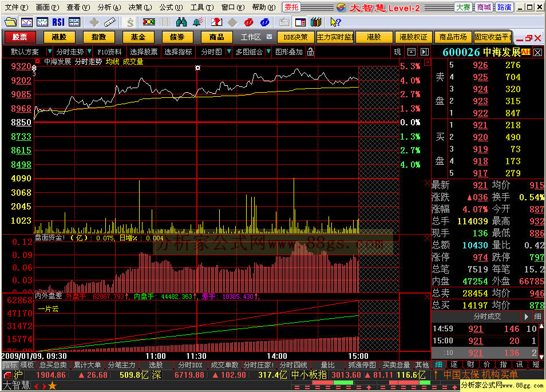Click the multi-panel chart icon after RSI
The width and height of the screenshot is (546, 392).
74,22
